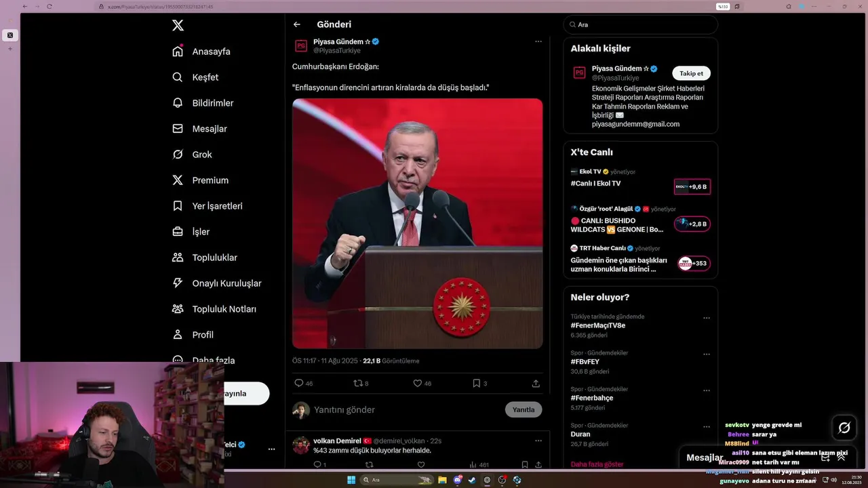Open the #FenerMaçıTV8e trend

tap(598, 325)
